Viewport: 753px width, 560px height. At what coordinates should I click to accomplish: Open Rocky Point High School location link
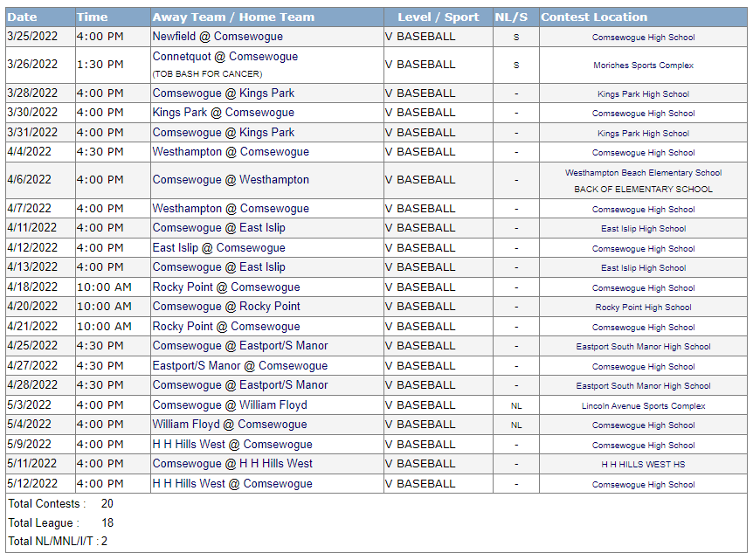click(x=643, y=308)
